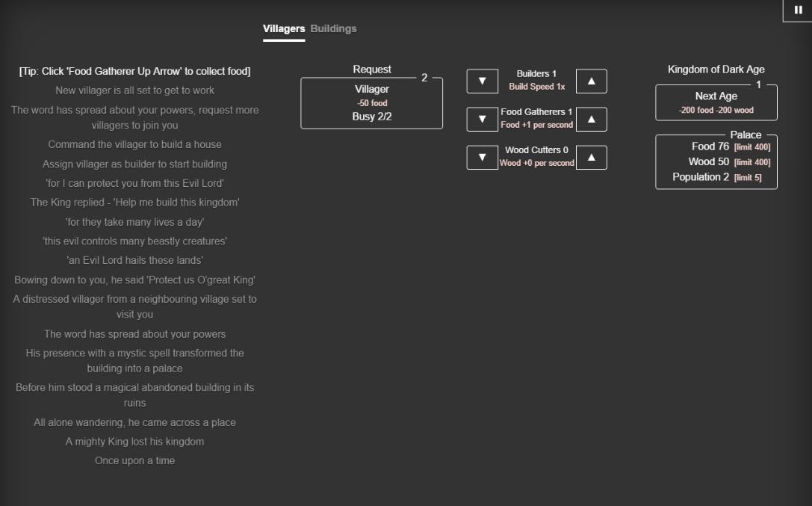Click the Builders 1 label
This screenshot has height=506, width=812.
[x=536, y=74]
